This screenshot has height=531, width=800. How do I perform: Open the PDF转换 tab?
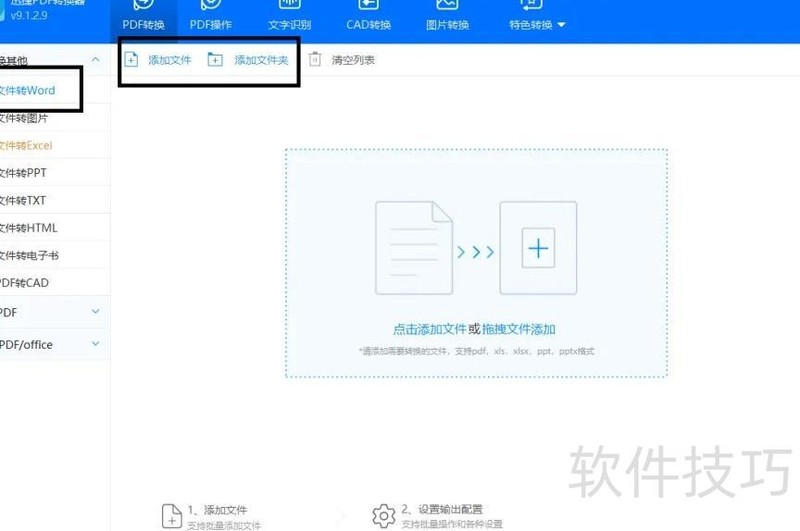pyautogui.click(x=143, y=20)
